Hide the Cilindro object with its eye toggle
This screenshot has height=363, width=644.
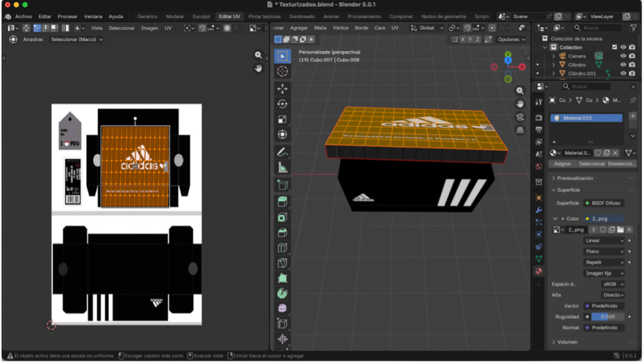(x=623, y=64)
